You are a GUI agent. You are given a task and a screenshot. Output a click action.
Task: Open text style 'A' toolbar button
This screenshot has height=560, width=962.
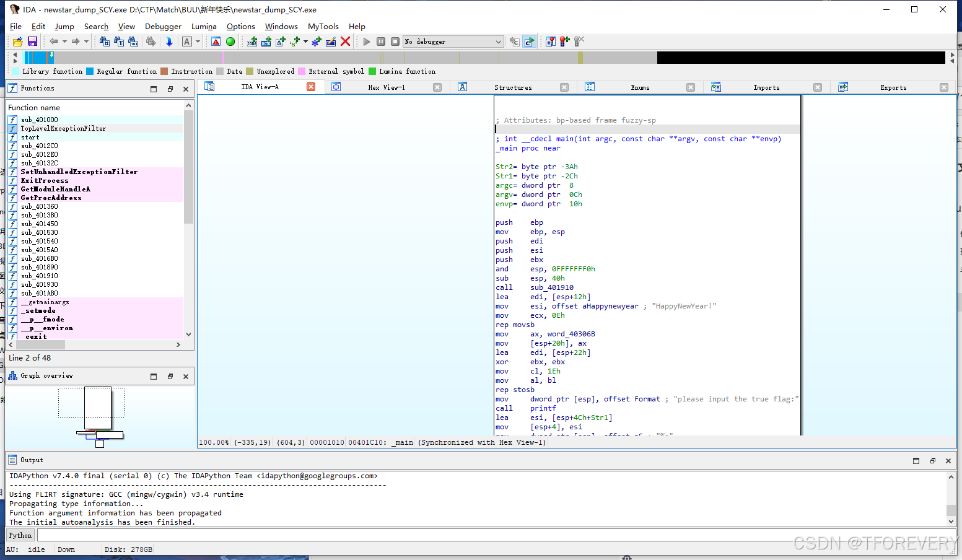[187, 42]
